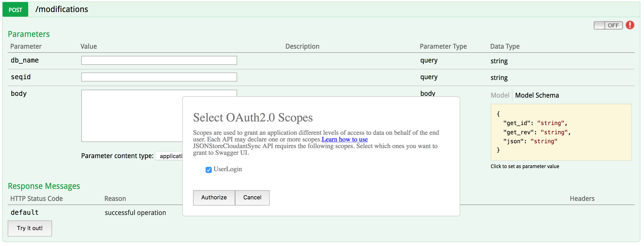Focus the seqid value input field

click(x=159, y=77)
